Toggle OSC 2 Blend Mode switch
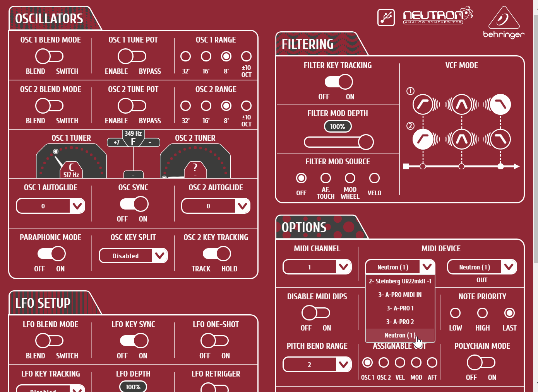This screenshot has height=392, width=538. coord(49,106)
